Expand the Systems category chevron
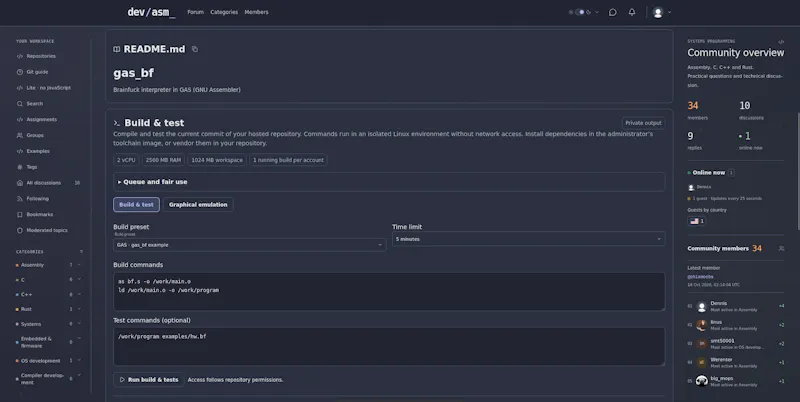The width and height of the screenshot is (800, 402). click(x=79, y=323)
